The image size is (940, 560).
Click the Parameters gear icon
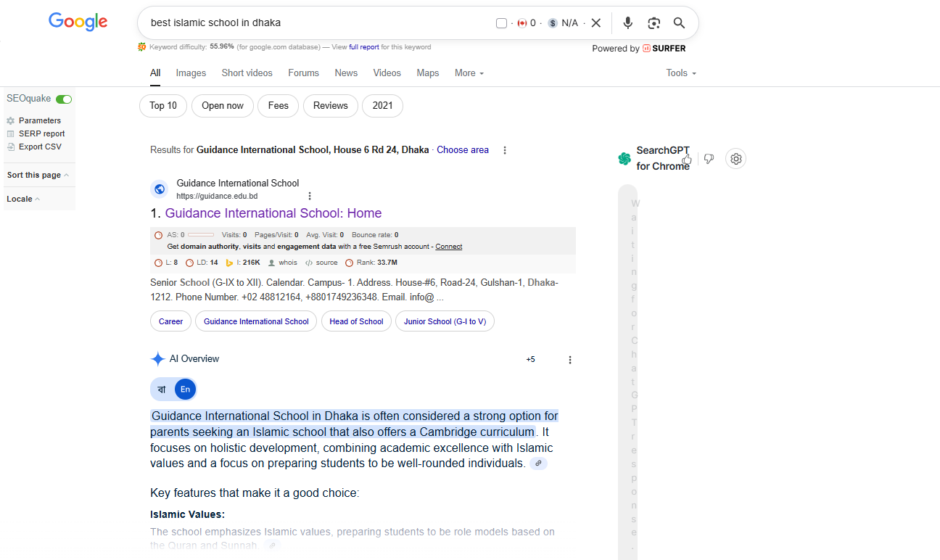click(x=11, y=120)
